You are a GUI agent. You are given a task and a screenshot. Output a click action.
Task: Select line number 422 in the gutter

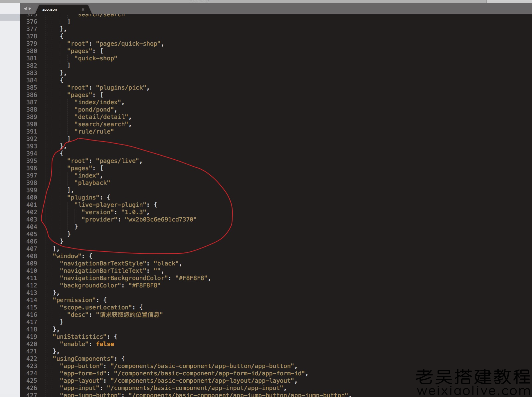(x=32, y=359)
